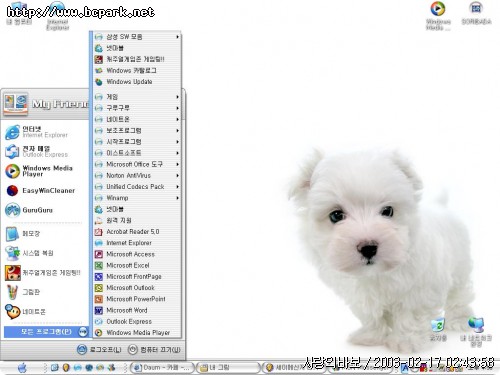Launch Acrobat Reader 5.0

(137, 232)
